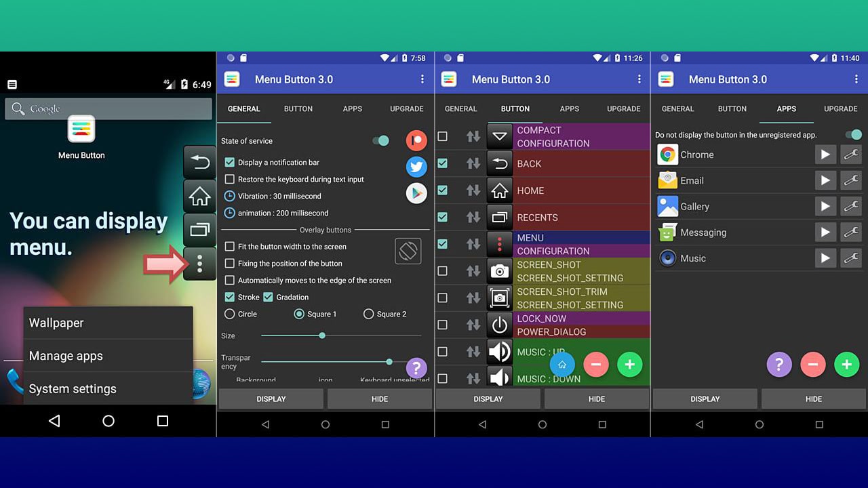Image resolution: width=868 pixels, height=488 pixels.
Task: Check Restore the keyboard during text input
Action: pyautogui.click(x=229, y=180)
